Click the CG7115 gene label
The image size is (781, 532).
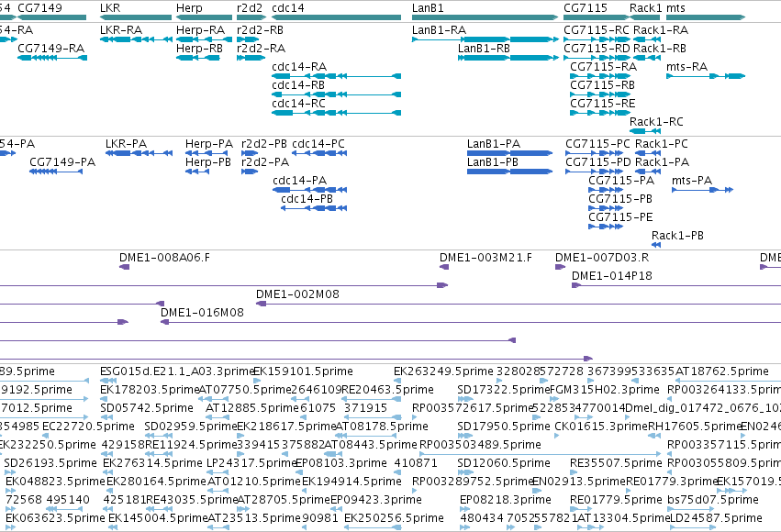586,8
